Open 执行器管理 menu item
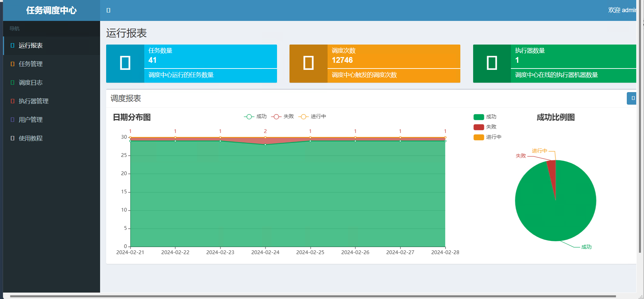This screenshot has width=644, height=299. tap(52, 101)
